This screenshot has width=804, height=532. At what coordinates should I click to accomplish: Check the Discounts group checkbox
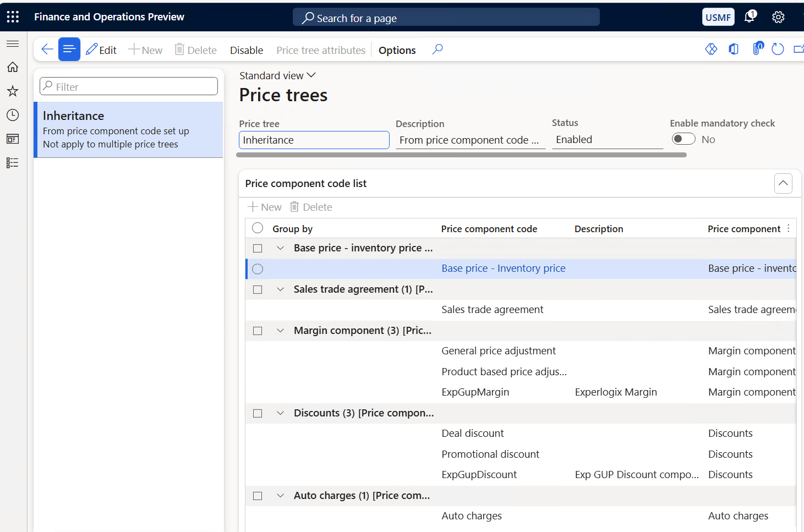tap(258, 413)
